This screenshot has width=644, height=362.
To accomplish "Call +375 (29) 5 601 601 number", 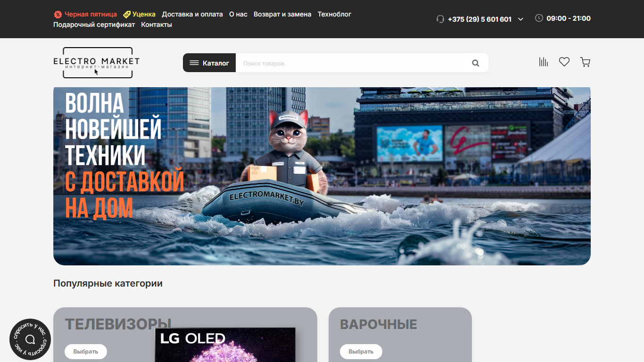I will point(479,19).
